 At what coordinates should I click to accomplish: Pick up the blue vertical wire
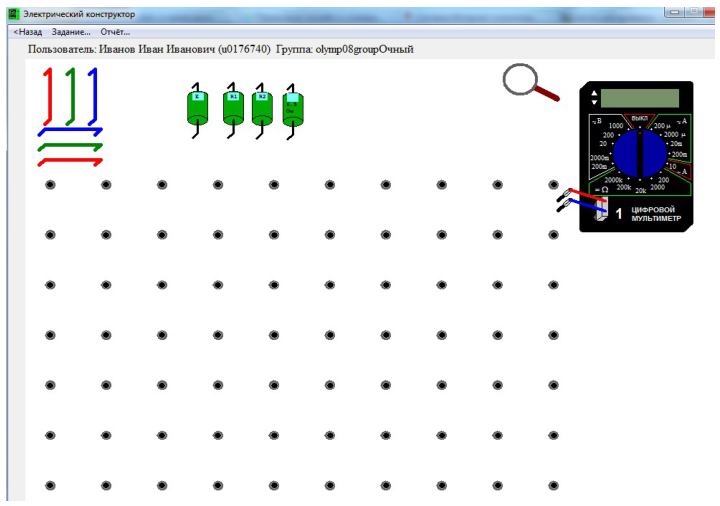[x=93, y=96]
